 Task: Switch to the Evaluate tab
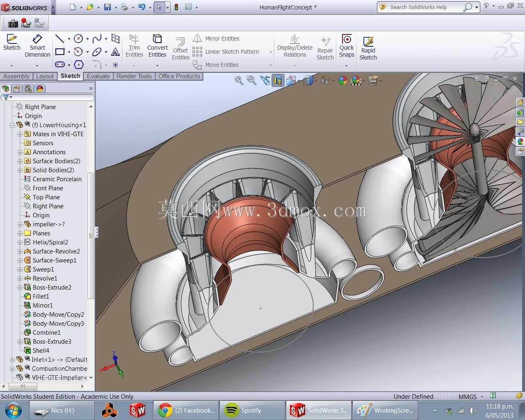[98, 76]
